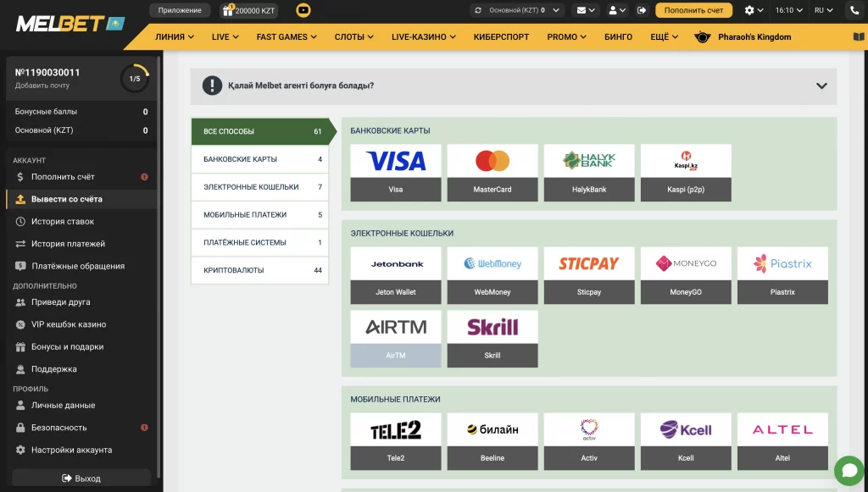Click the MELBET logo
The height and width of the screenshot is (492, 868).
(x=70, y=24)
